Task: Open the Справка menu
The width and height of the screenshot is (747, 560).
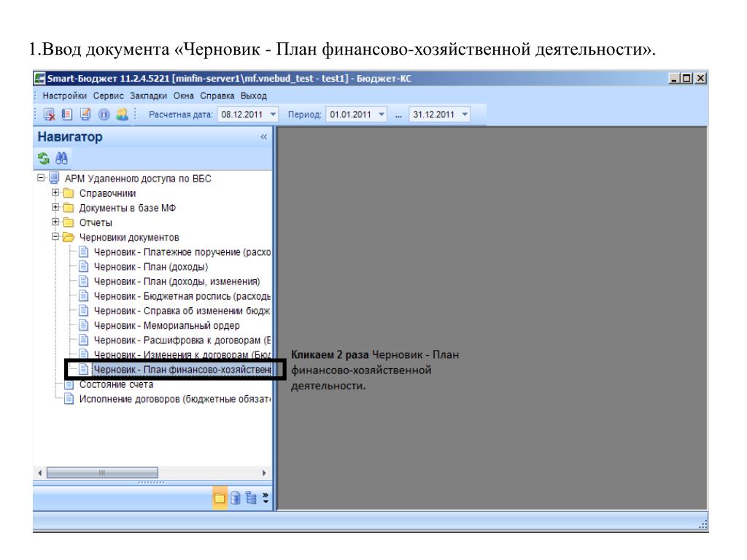Action: click(x=217, y=96)
